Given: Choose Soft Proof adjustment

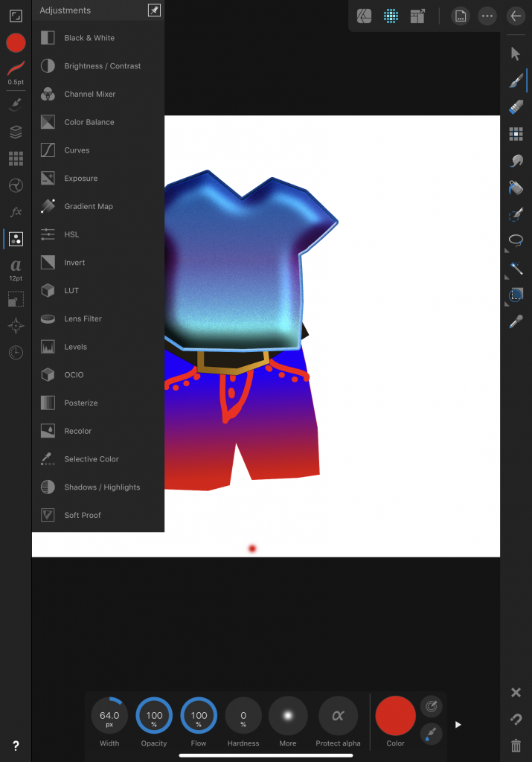Looking at the screenshot, I should click(x=98, y=515).
